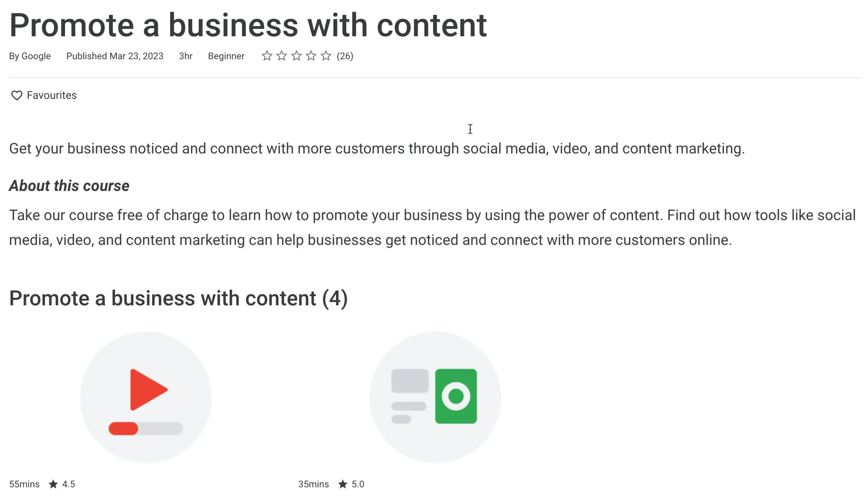Click the "By Google" author text
Image resolution: width=868 pixels, height=496 pixels.
coord(30,56)
